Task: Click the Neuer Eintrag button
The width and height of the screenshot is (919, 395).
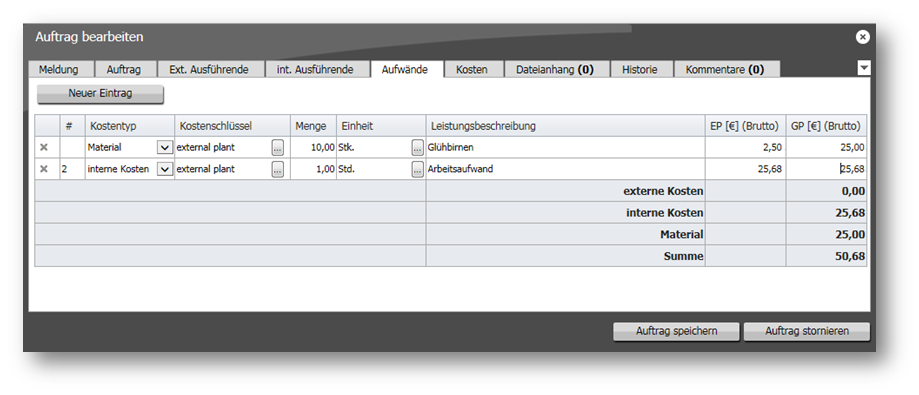Action: coord(100,94)
